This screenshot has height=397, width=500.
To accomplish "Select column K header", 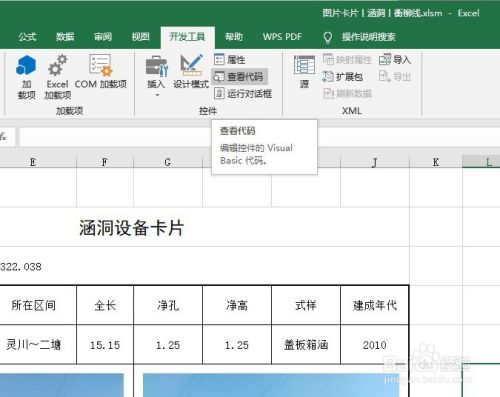I will point(436,162).
